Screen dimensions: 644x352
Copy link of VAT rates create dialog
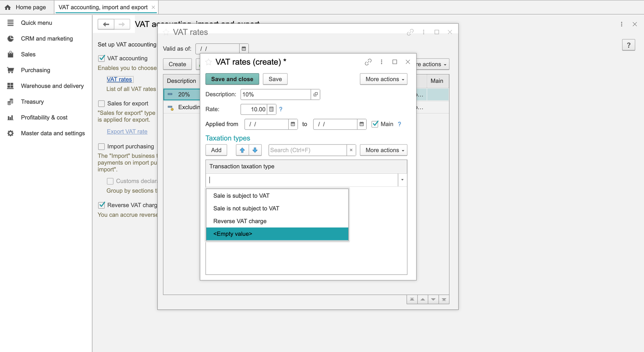pos(368,62)
